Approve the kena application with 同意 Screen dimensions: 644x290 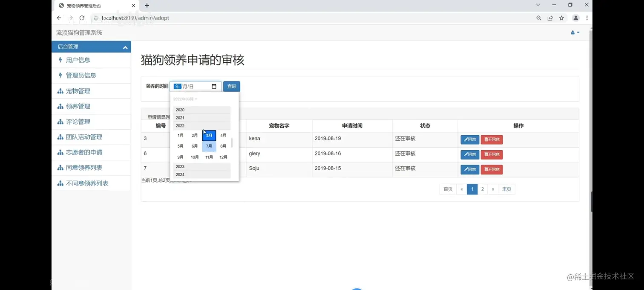click(470, 139)
